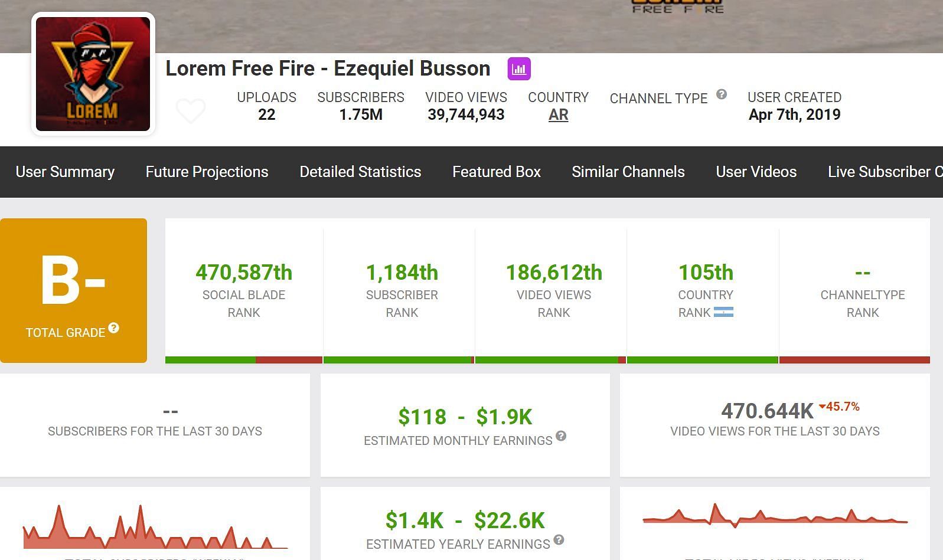This screenshot has width=943, height=560.
Task: Click the 186,612th video views rank value
Action: 554,273
